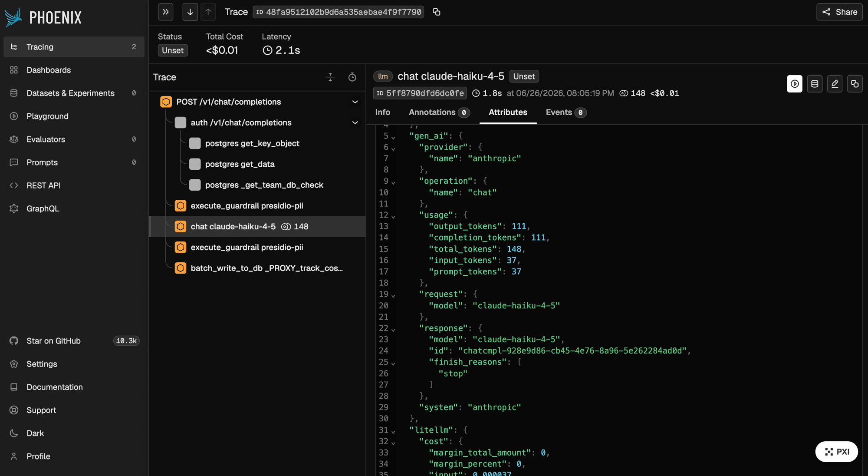This screenshot has height=476, width=868.
Task: Fold the "request" JSON block at line 19
Action: 393,296
